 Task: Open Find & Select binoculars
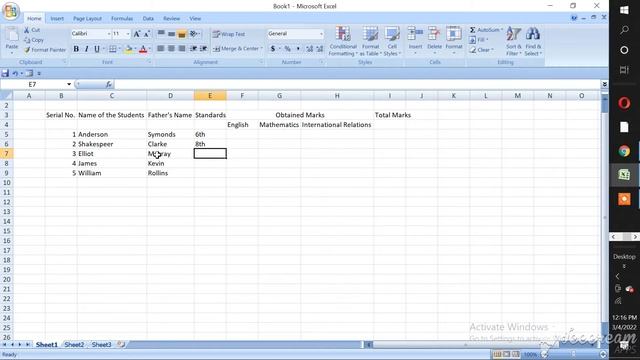point(533,41)
